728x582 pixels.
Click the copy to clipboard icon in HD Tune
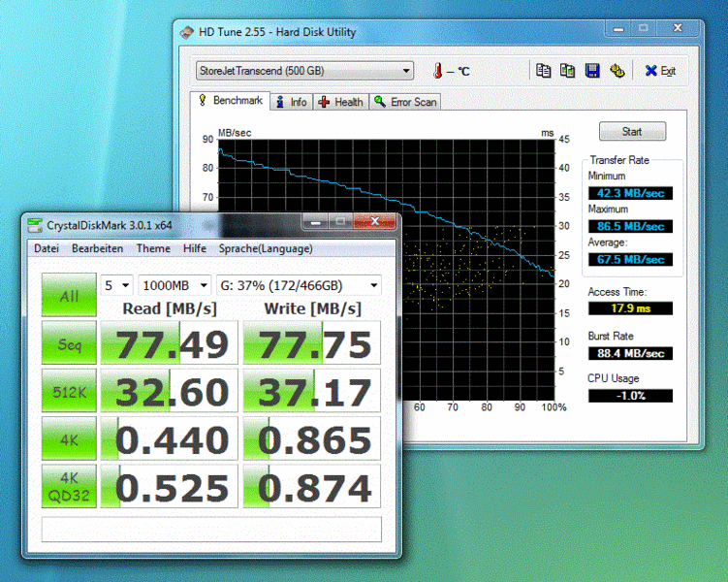(x=543, y=71)
